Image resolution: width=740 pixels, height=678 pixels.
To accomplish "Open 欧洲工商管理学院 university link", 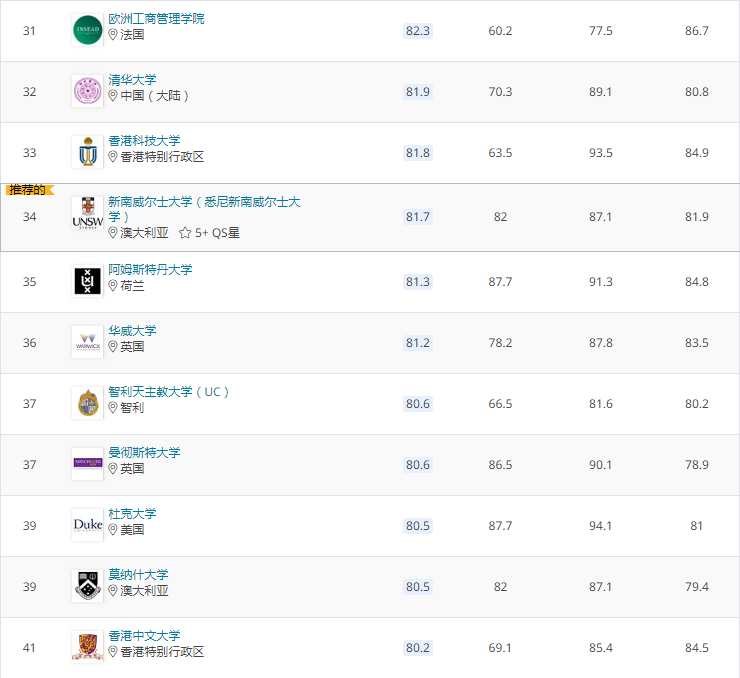I will pyautogui.click(x=156, y=19).
